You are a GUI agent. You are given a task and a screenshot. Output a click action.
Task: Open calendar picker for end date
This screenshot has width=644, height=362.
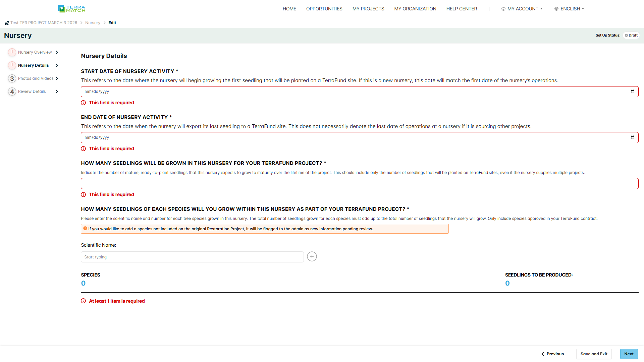633,137
